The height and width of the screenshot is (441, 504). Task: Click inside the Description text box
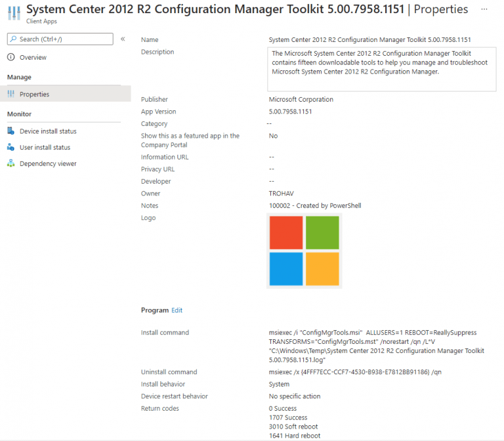[382, 69]
